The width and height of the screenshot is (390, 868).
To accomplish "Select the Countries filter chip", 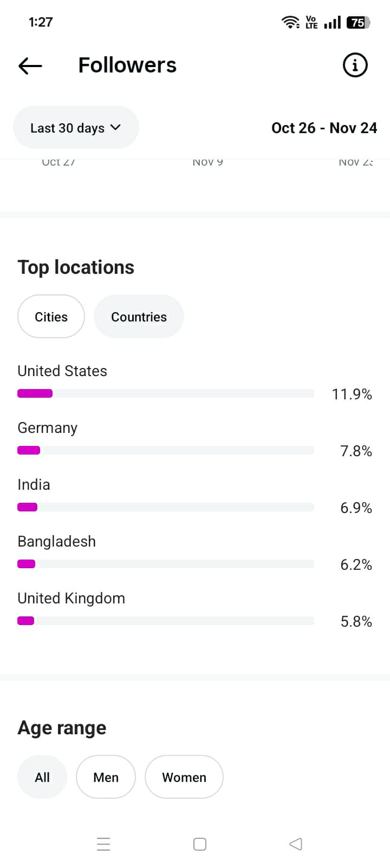I will point(139,317).
